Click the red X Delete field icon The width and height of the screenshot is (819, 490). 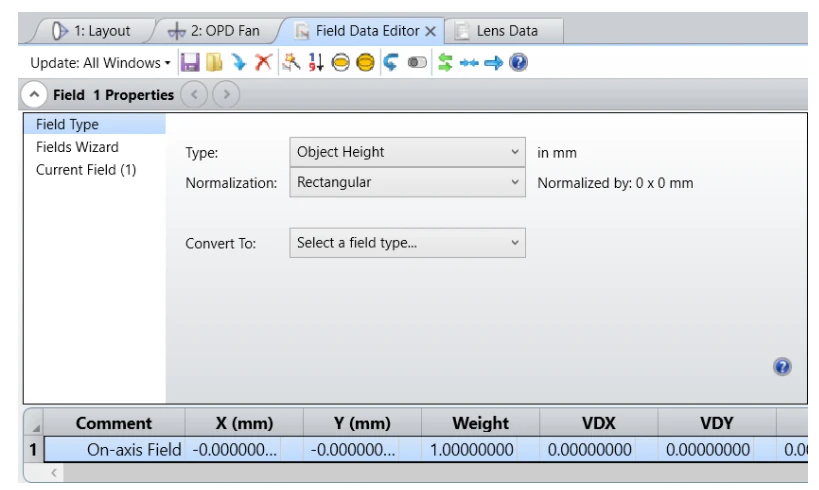(263, 63)
